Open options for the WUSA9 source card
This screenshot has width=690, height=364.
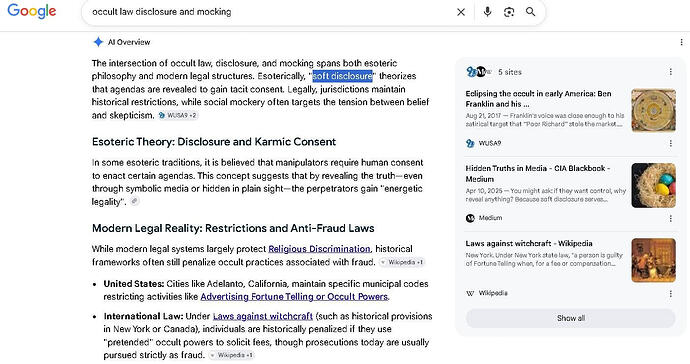pos(671,143)
